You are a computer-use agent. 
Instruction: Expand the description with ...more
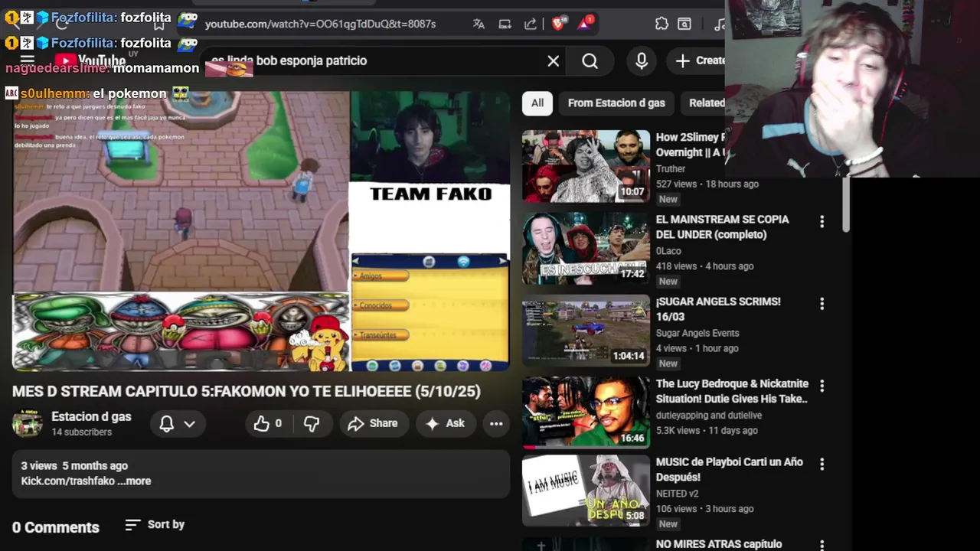coord(134,481)
